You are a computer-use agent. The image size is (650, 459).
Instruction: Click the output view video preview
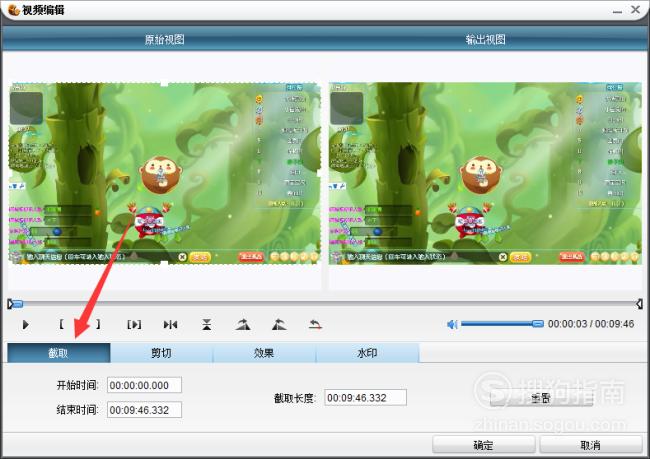point(485,173)
